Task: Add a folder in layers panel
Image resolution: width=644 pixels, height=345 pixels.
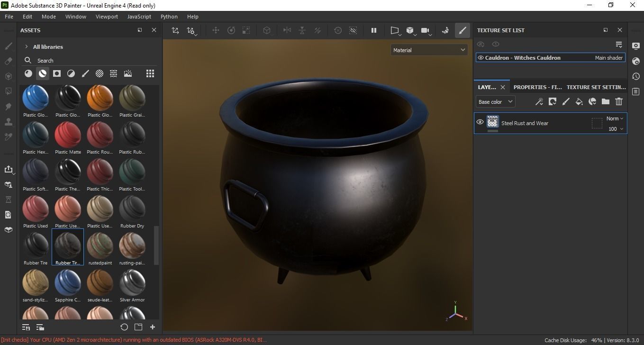Action: pyautogui.click(x=606, y=101)
